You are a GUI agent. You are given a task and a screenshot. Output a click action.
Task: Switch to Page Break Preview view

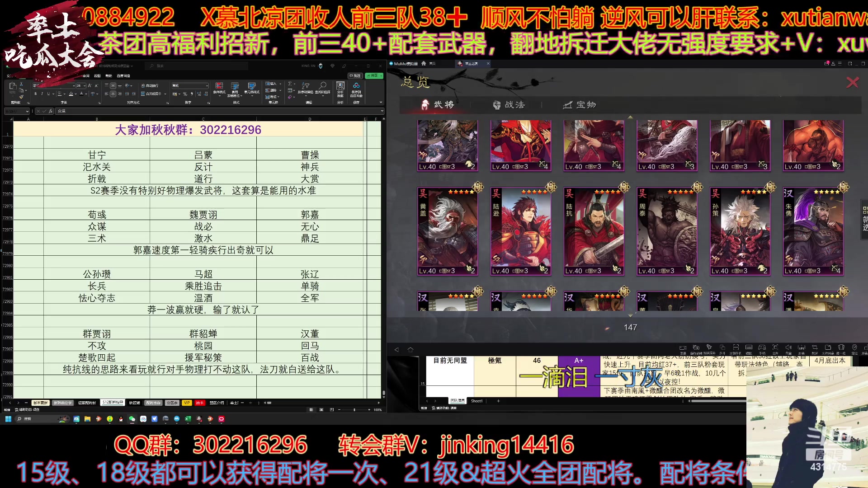(x=331, y=410)
